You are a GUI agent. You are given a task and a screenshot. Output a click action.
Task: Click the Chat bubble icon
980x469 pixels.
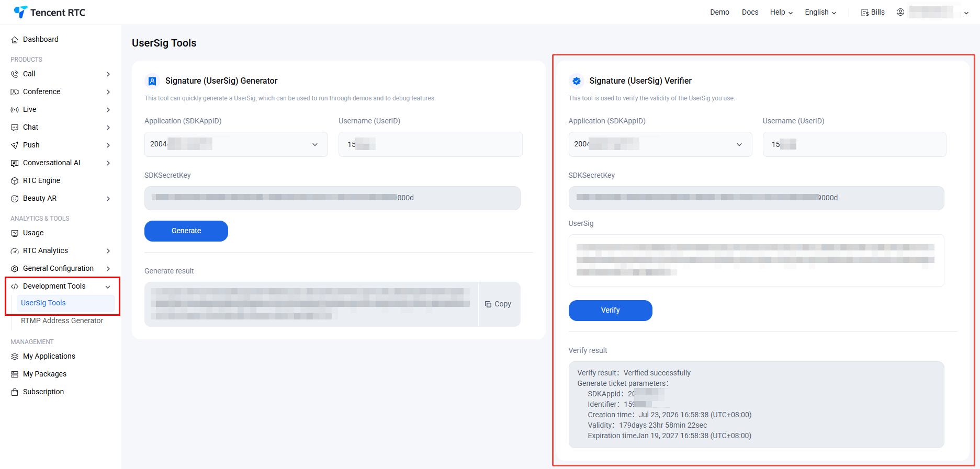15,128
